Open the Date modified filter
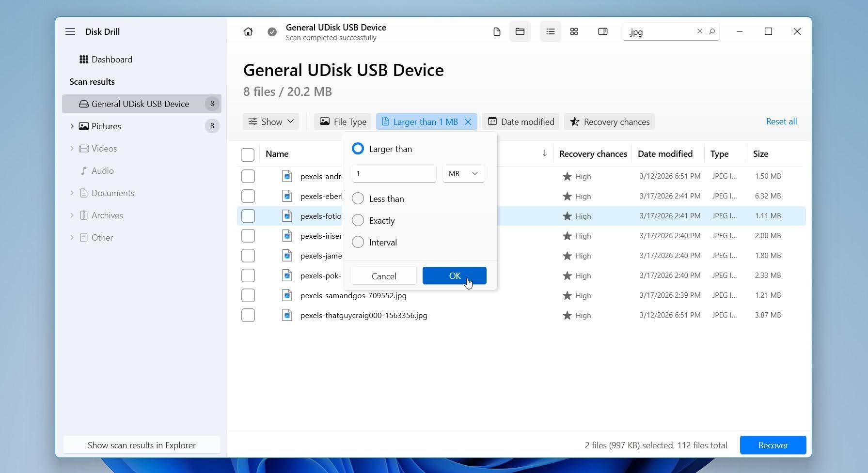This screenshot has width=868, height=473. [521, 122]
